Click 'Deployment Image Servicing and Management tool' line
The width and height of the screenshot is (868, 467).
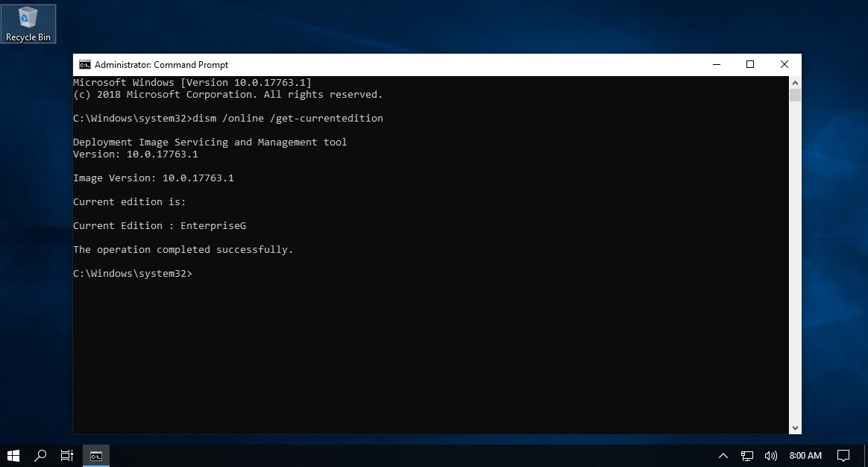tap(210, 142)
